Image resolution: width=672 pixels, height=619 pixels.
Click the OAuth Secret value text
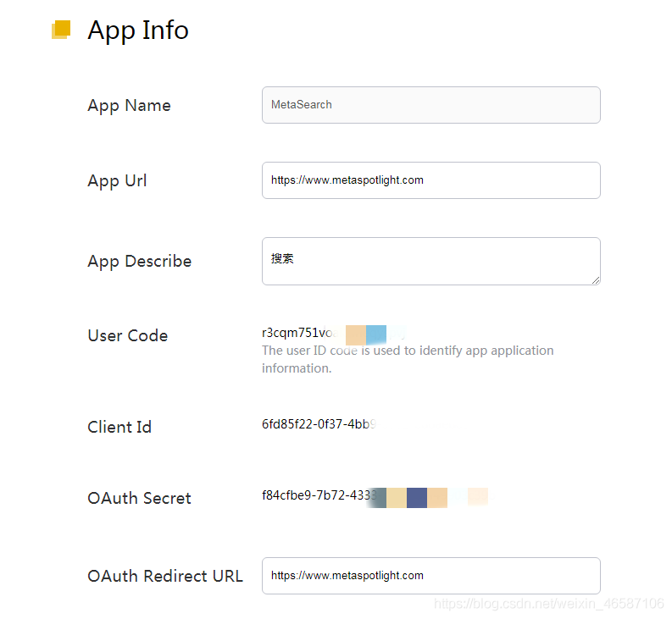pyautogui.click(x=319, y=495)
